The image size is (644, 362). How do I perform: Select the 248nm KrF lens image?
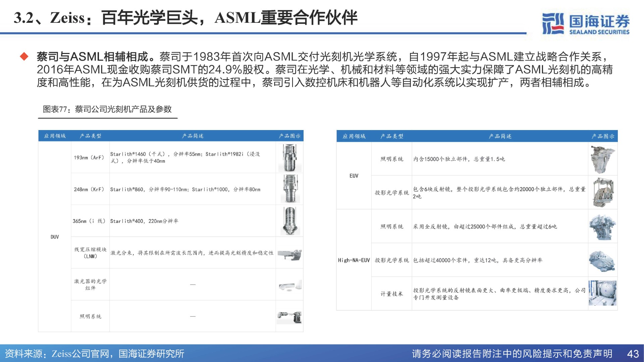click(x=290, y=189)
